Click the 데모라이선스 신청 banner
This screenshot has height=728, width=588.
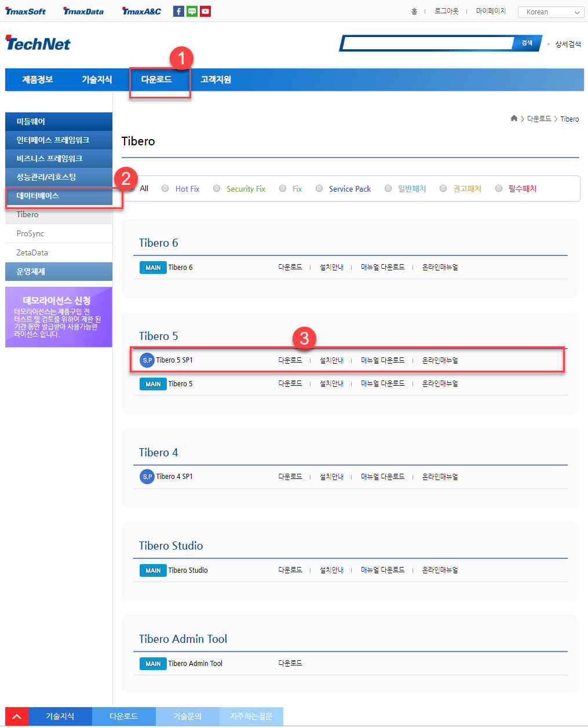(x=59, y=317)
